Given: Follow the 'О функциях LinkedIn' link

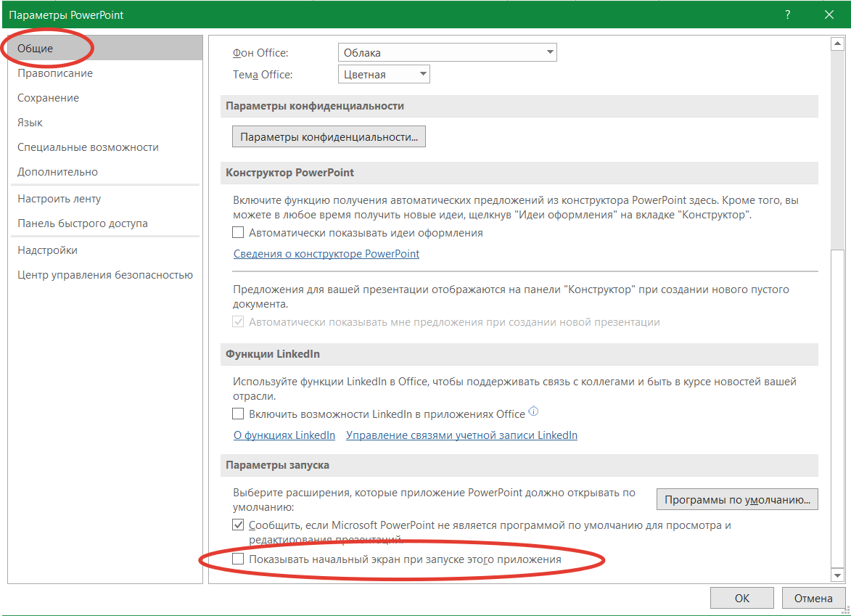Looking at the screenshot, I should tap(284, 435).
